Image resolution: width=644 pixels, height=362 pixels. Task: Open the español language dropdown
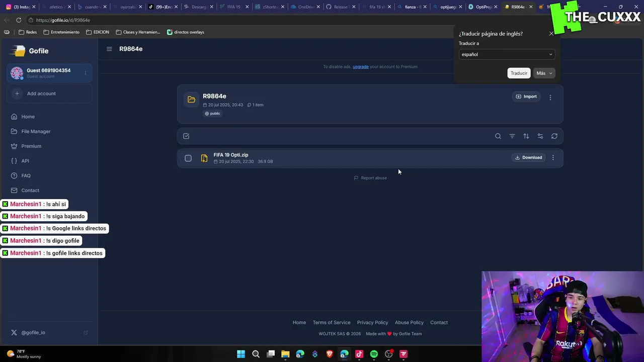[x=507, y=54]
